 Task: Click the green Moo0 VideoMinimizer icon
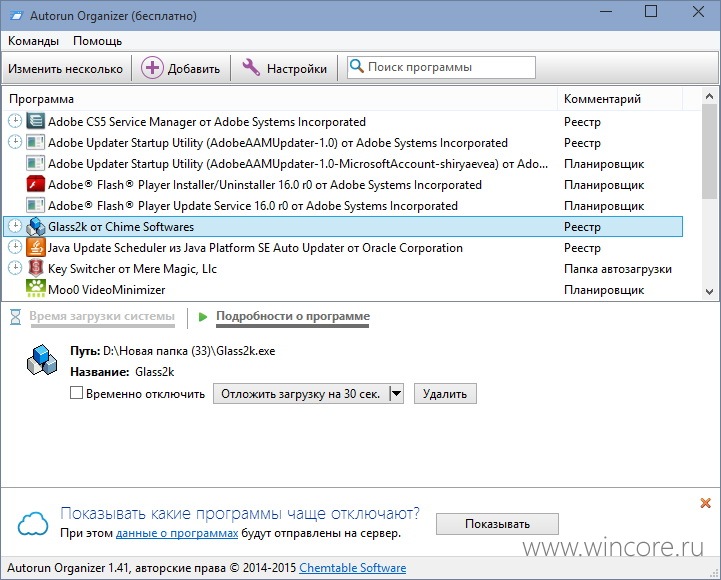35,288
